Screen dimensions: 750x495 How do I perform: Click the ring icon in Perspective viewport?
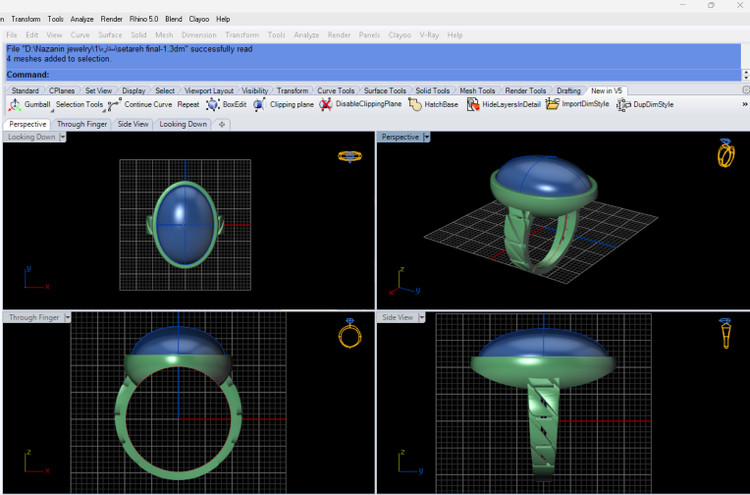[725, 153]
